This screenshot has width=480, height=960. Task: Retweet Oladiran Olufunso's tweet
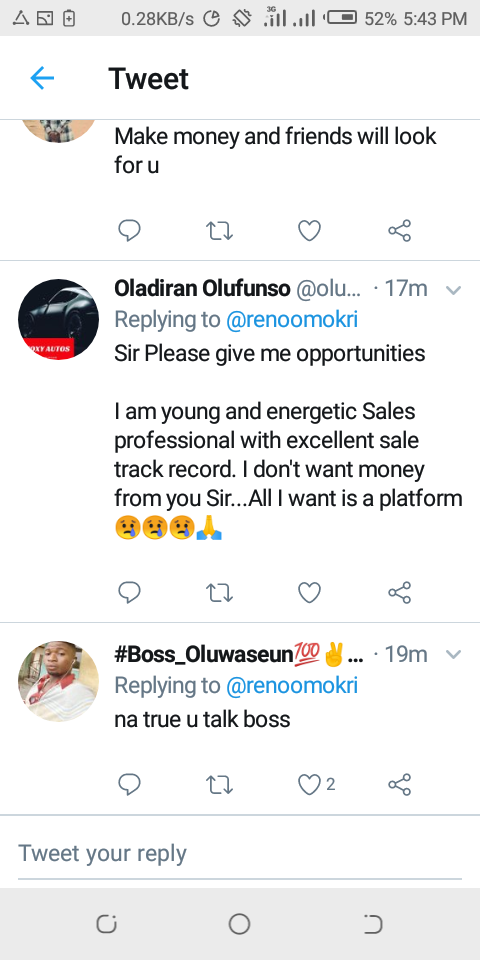219,593
